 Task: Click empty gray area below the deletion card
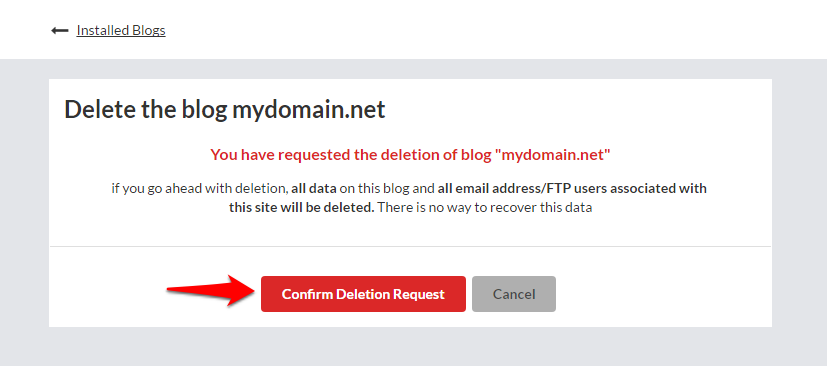tap(410, 346)
